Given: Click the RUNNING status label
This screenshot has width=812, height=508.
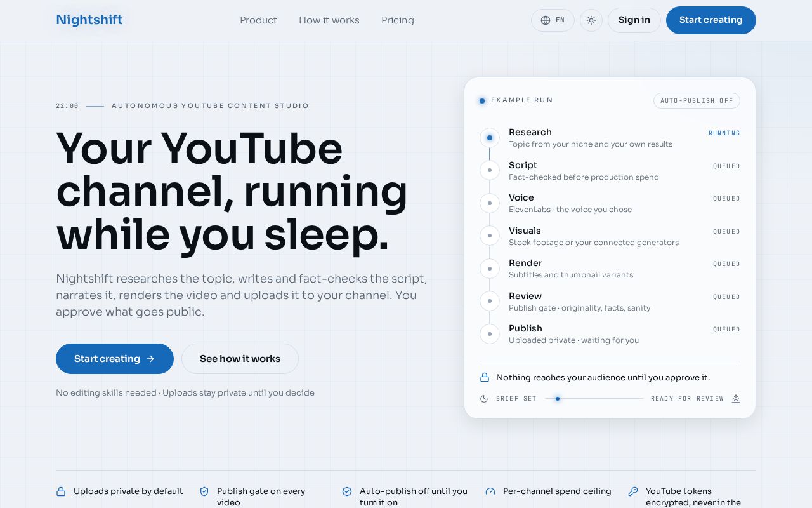Looking at the screenshot, I should pyautogui.click(x=724, y=133).
